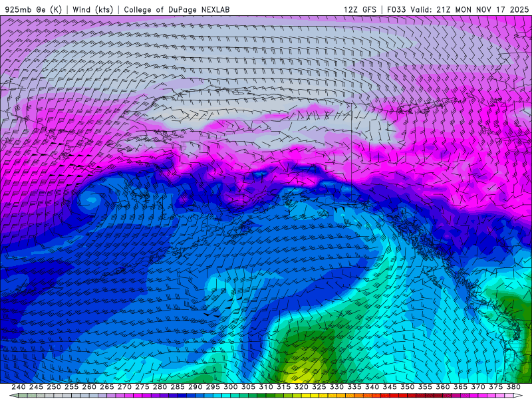Select the 260 legend value
532x399 pixels.
pyautogui.click(x=89, y=387)
